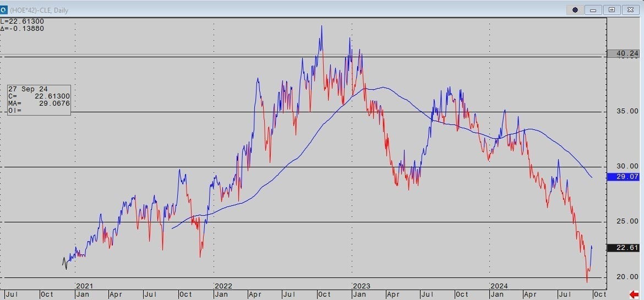The image size is (644, 300).
Task: Click the 2023 year label on time axis
Action: (x=363, y=286)
